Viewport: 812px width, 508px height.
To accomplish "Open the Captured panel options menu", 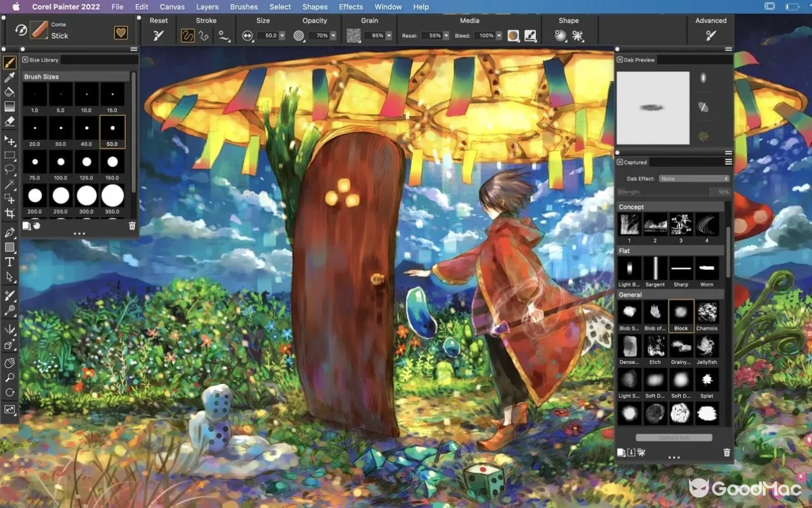I will coord(728,162).
